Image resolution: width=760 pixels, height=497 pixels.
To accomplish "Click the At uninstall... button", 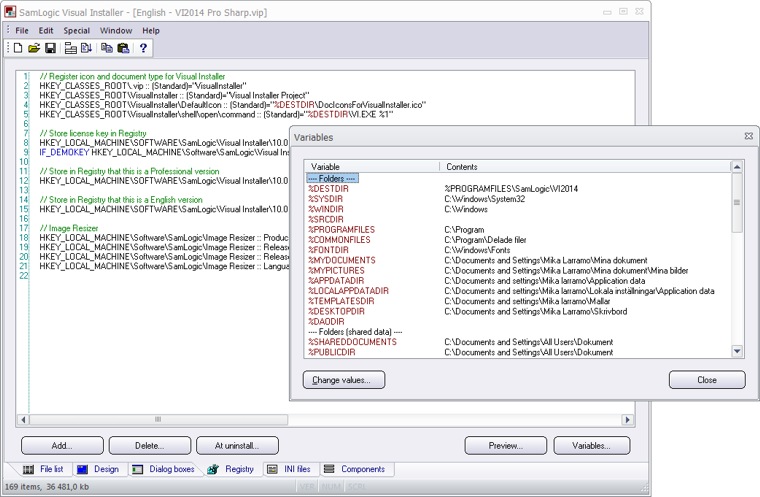I will [x=237, y=446].
